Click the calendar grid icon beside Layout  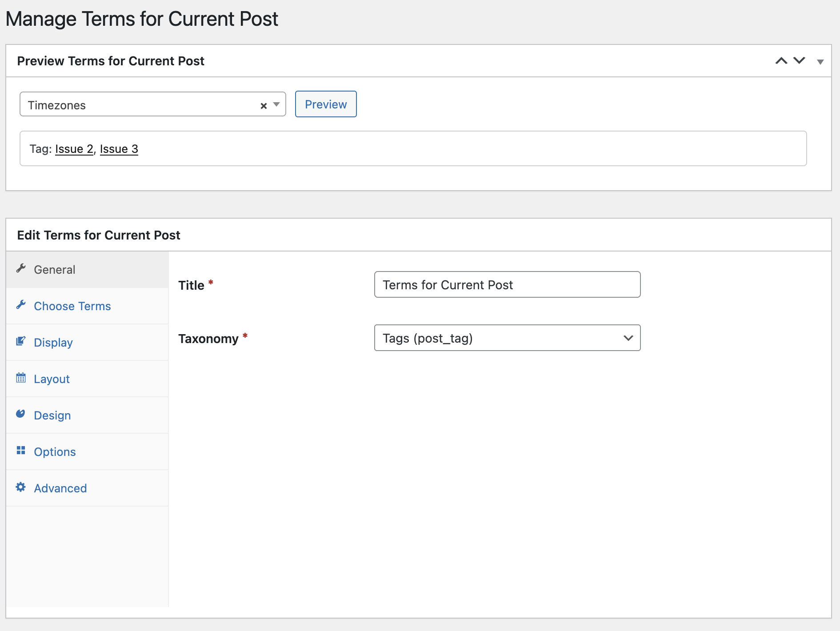coord(21,378)
